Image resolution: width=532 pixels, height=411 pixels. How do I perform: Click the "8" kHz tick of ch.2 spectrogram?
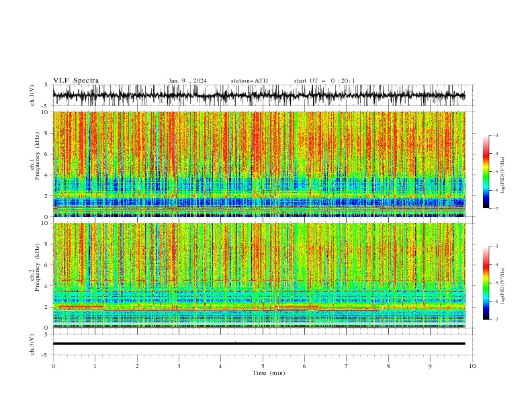tap(46, 244)
